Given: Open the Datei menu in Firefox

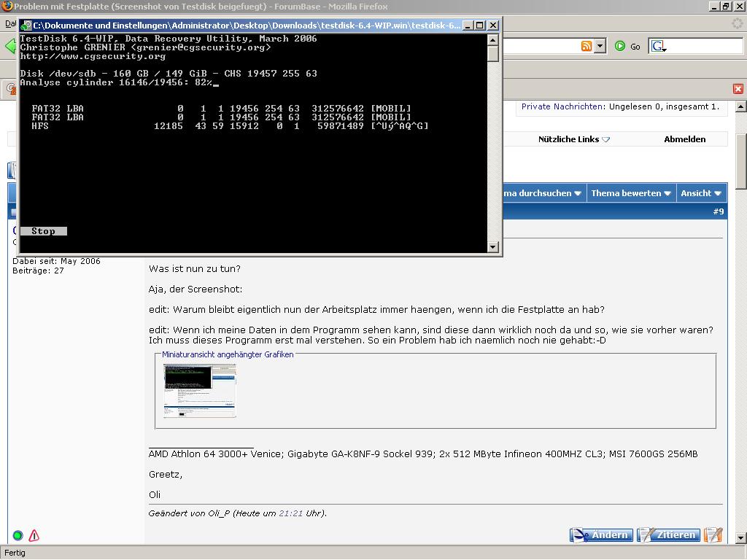Looking at the screenshot, I should 10,23.
